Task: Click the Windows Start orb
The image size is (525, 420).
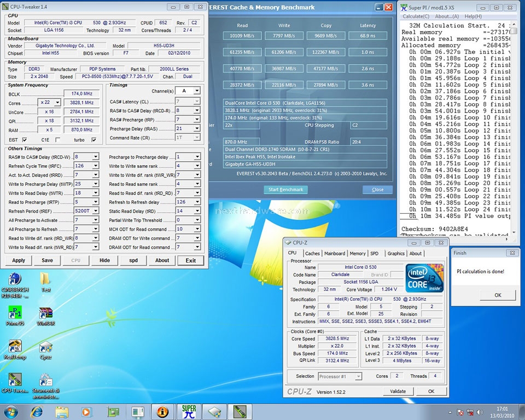Action: pos(11,412)
